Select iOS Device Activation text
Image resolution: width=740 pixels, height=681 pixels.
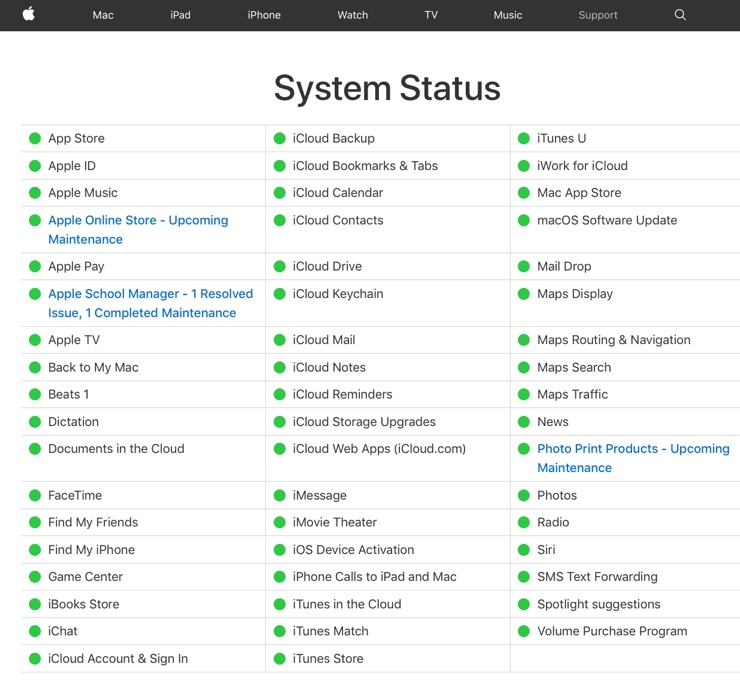coord(353,550)
